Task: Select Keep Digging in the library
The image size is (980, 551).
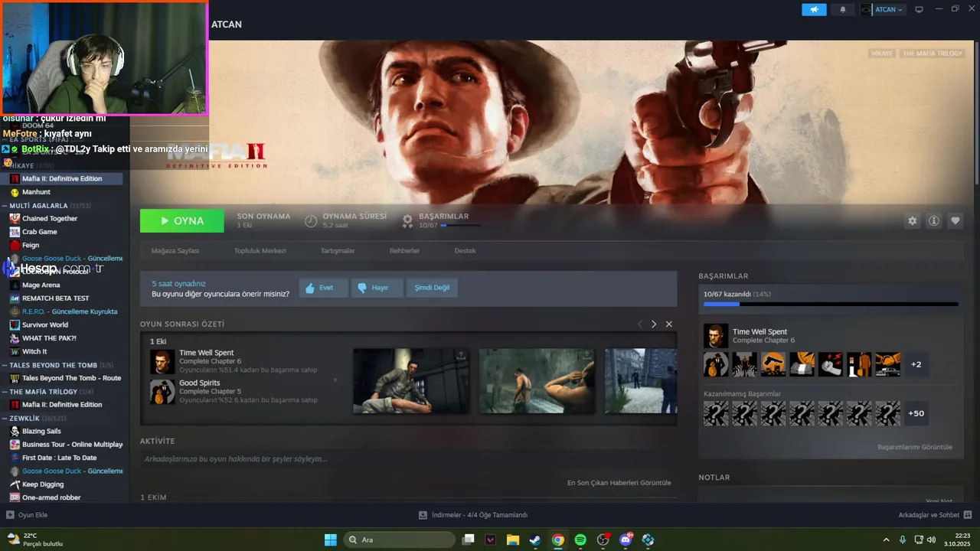Action: (43, 484)
